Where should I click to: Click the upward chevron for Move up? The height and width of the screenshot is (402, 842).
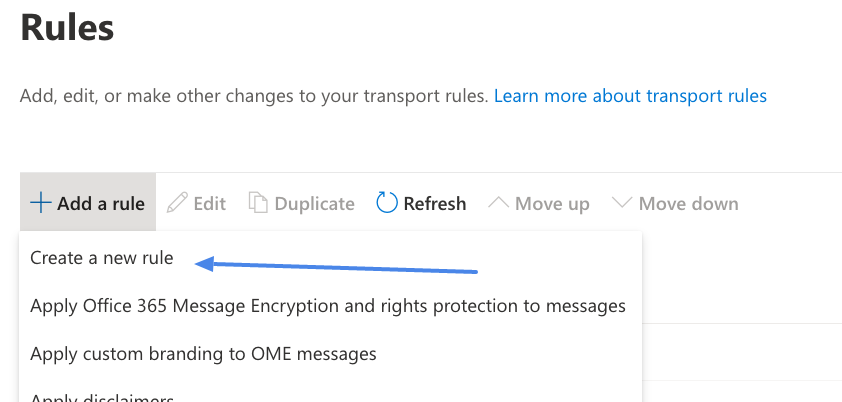498,202
